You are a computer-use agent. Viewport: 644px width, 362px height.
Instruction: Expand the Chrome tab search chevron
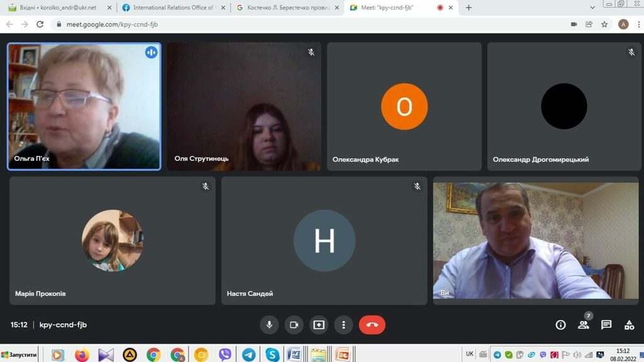[592, 8]
